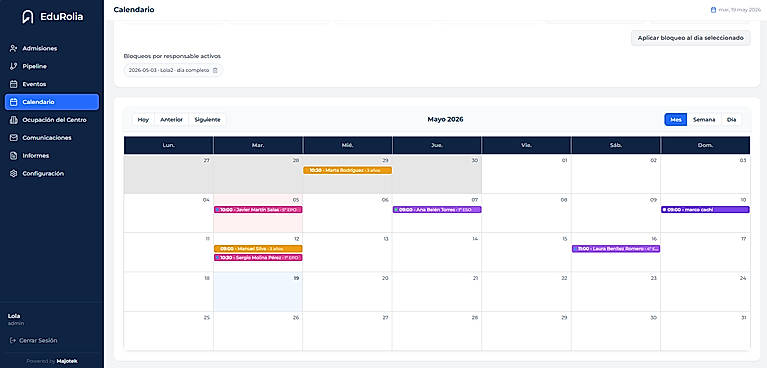Image resolution: width=767 pixels, height=368 pixels.
Task: Switch to Día calendar view
Action: click(x=731, y=119)
